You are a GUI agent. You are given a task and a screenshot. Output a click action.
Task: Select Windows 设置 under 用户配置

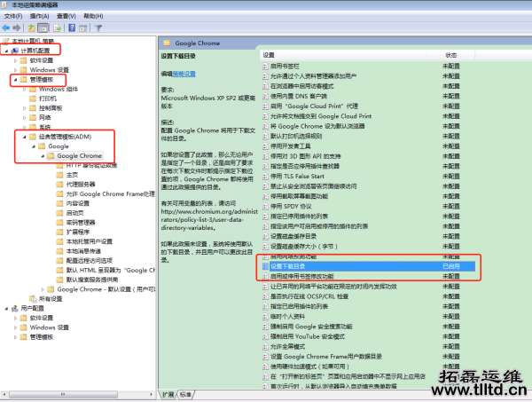(x=49, y=327)
